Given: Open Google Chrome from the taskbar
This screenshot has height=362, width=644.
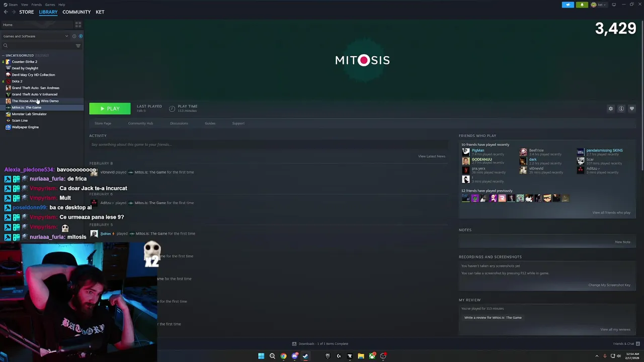Looking at the screenshot, I should click(x=283, y=356).
